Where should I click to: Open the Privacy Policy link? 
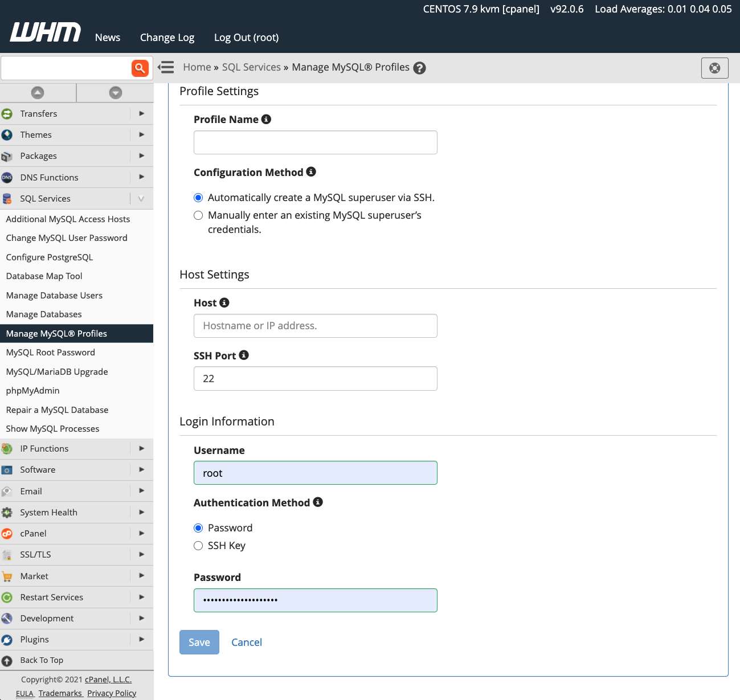point(112,693)
